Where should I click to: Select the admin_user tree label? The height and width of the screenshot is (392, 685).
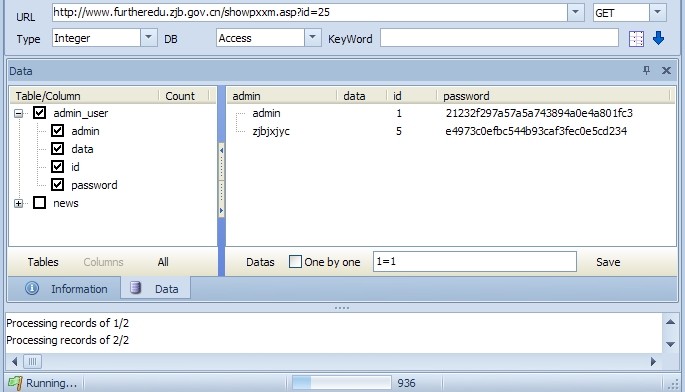tap(80, 113)
